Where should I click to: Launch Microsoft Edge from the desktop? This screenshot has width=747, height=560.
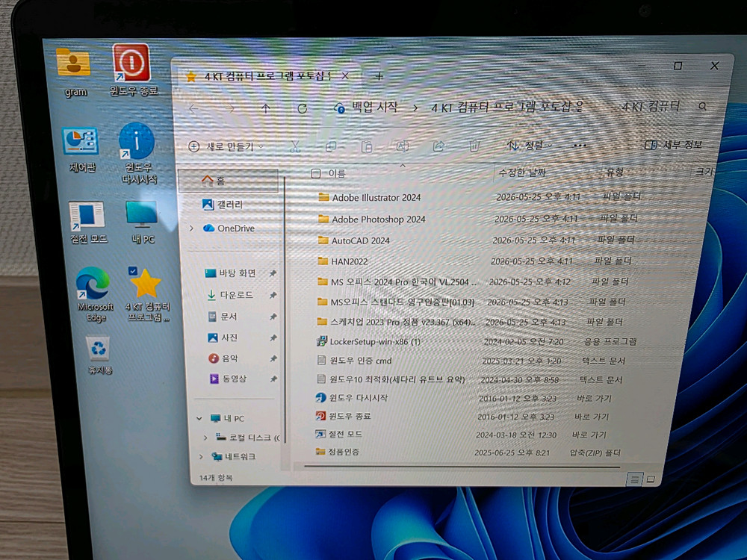(94, 294)
